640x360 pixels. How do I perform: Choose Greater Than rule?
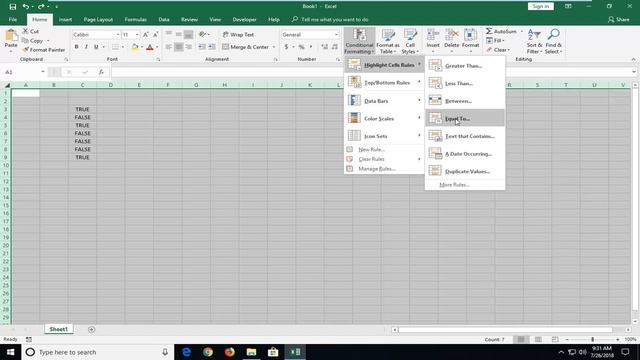465,66
